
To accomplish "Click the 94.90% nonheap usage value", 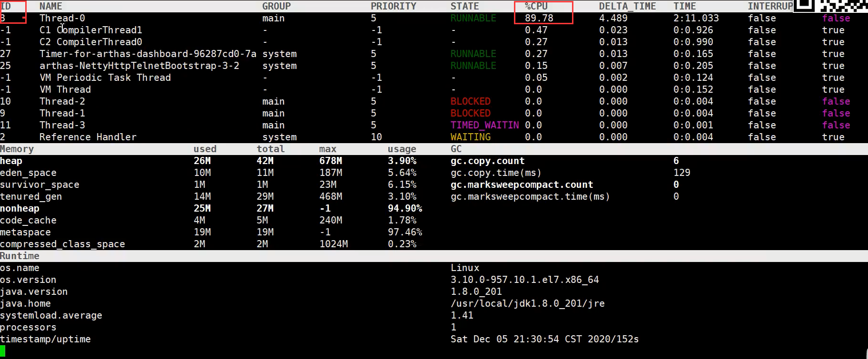I will [x=404, y=208].
